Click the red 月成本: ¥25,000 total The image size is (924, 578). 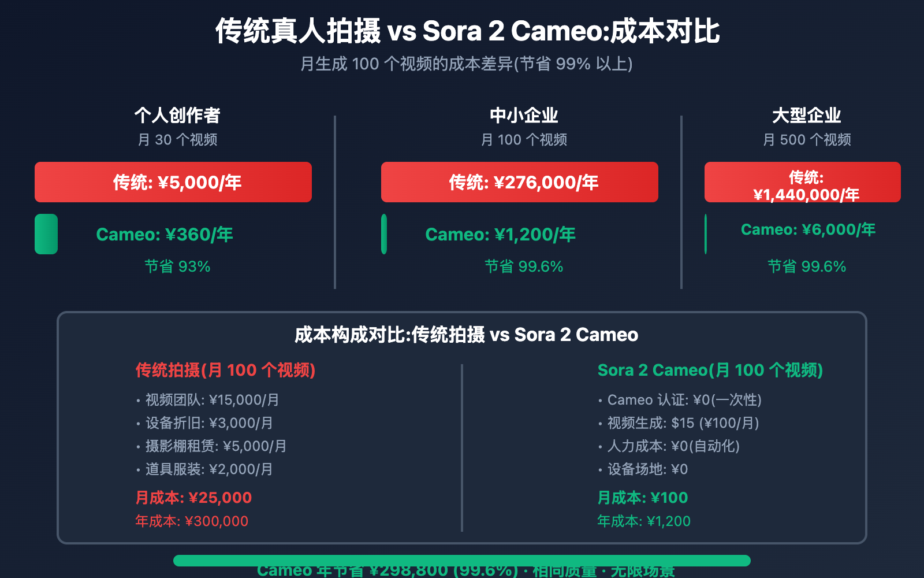click(x=193, y=498)
